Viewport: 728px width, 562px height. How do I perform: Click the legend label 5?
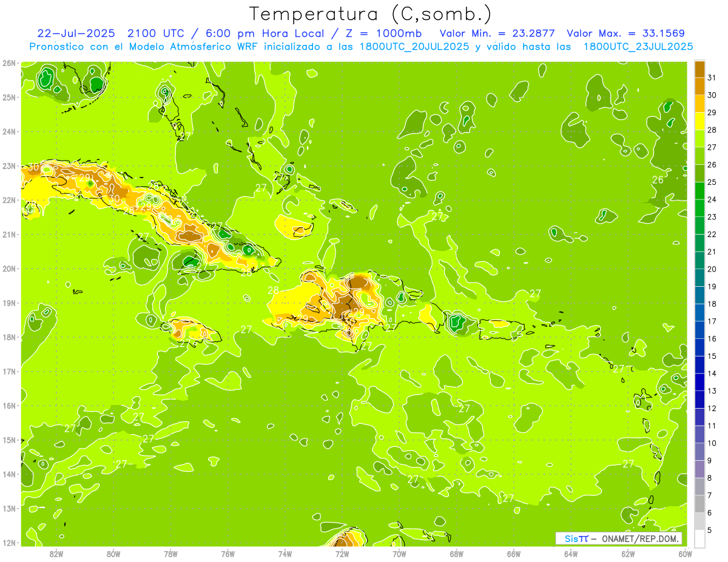(x=710, y=530)
